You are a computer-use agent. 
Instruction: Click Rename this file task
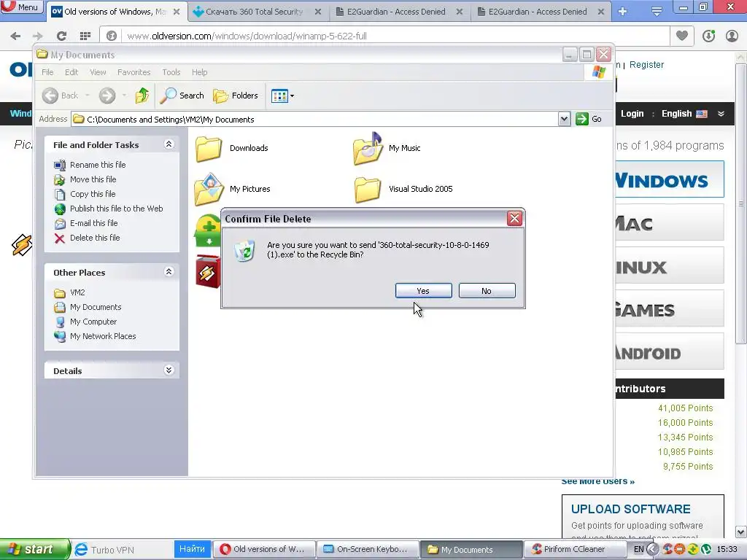(x=98, y=165)
